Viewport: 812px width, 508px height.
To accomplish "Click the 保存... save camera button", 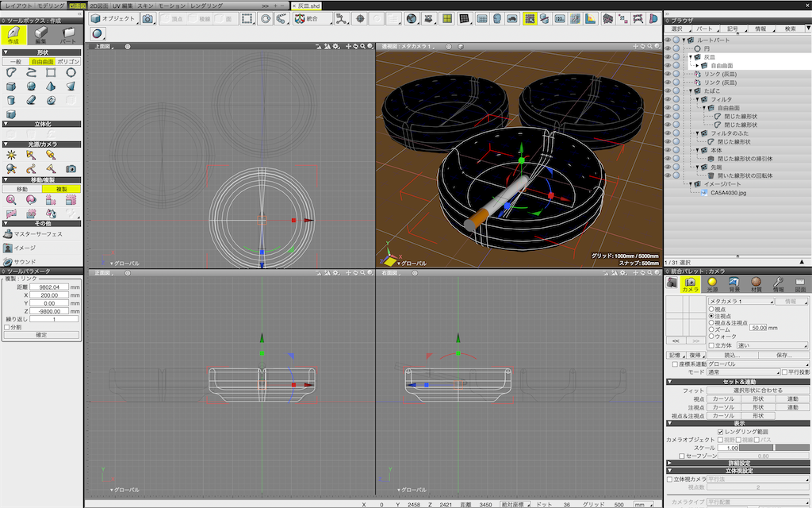I will (784, 355).
